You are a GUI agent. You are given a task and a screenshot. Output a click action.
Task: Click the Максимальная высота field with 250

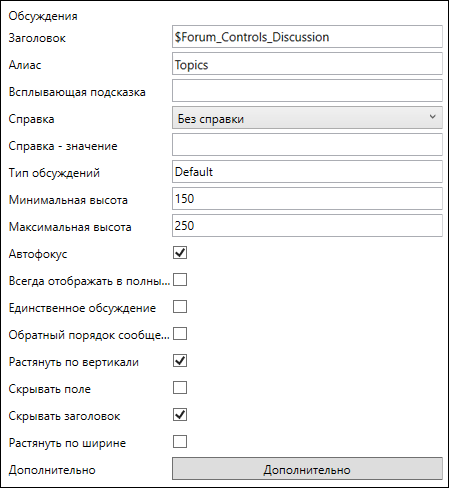307,226
